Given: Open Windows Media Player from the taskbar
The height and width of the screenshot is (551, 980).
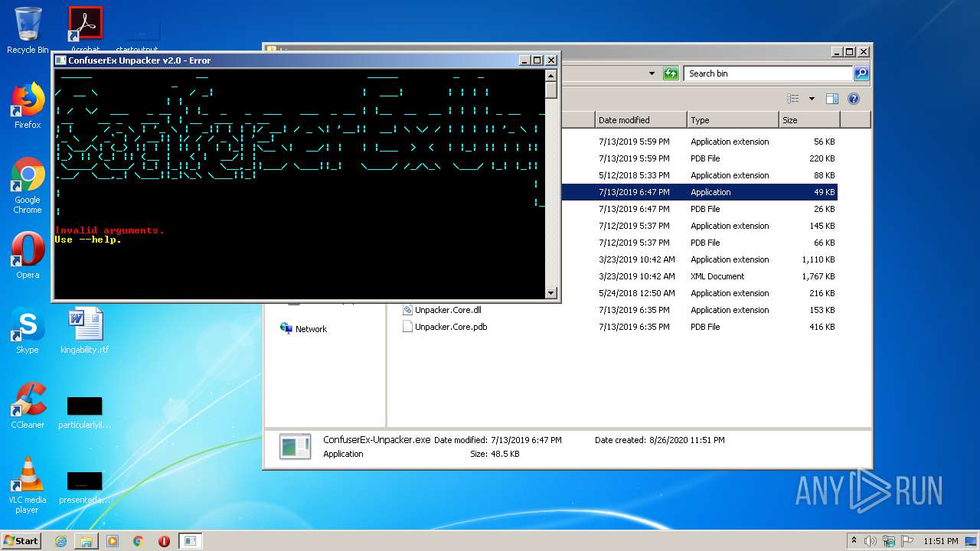Looking at the screenshot, I should click(113, 541).
